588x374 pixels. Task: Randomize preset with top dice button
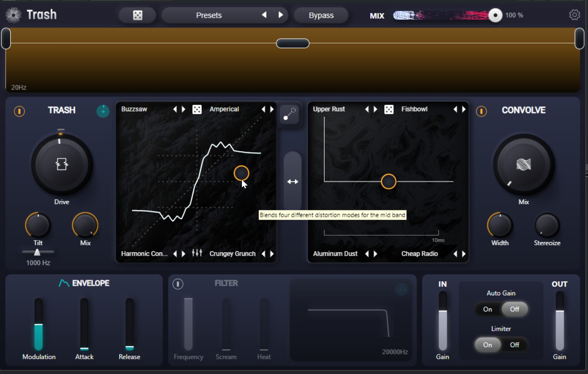coord(138,15)
